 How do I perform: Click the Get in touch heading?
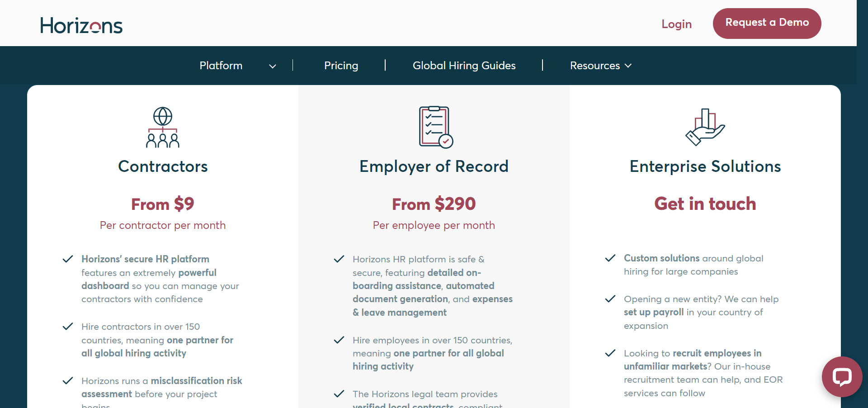coord(705,204)
